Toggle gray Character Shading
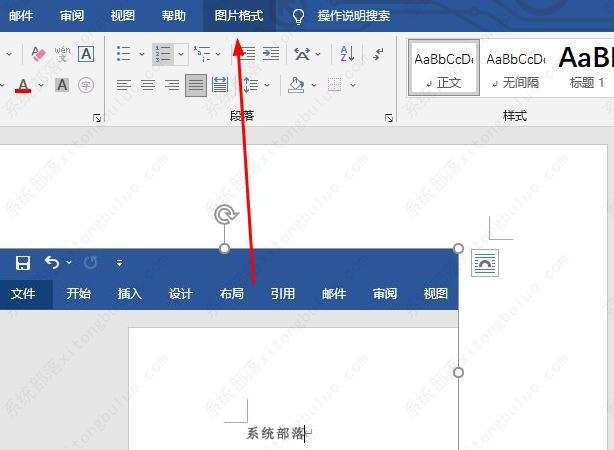This screenshot has width=614, height=450. pos(62,86)
